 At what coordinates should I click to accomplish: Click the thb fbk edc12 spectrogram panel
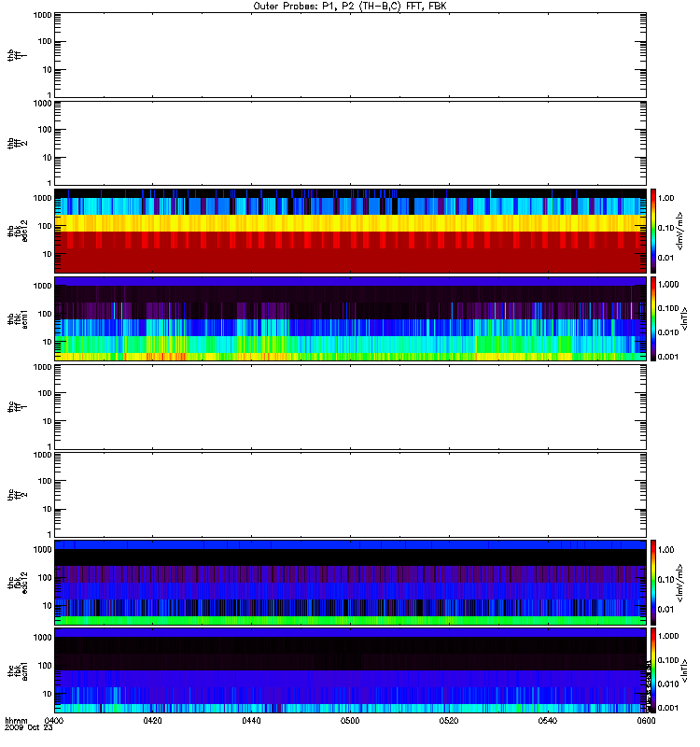click(x=350, y=231)
